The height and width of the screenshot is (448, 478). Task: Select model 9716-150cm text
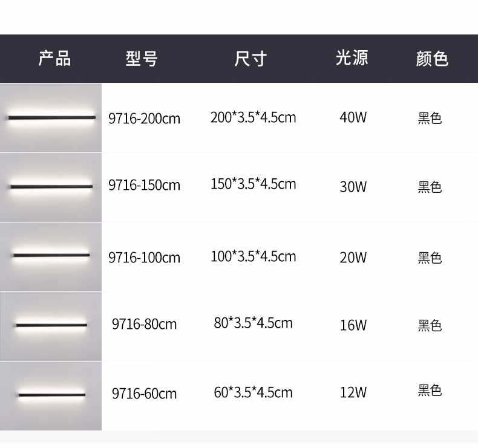pyautogui.click(x=144, y=185)
